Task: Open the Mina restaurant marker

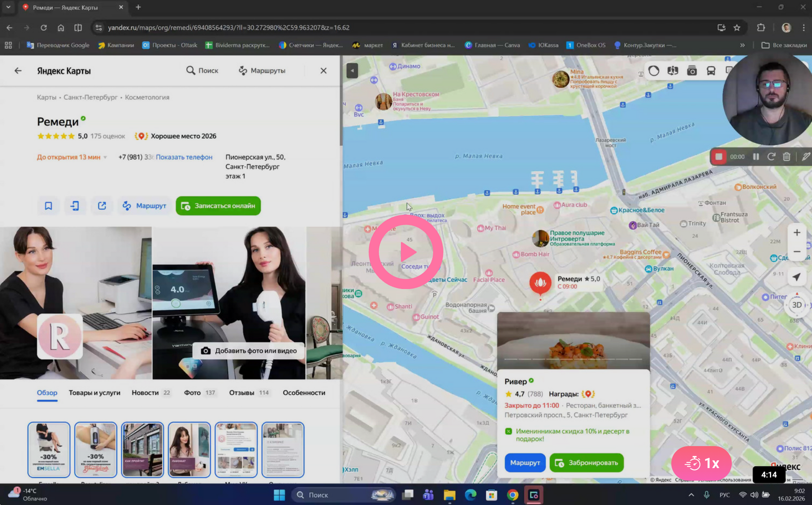Action: coord(561,79)
